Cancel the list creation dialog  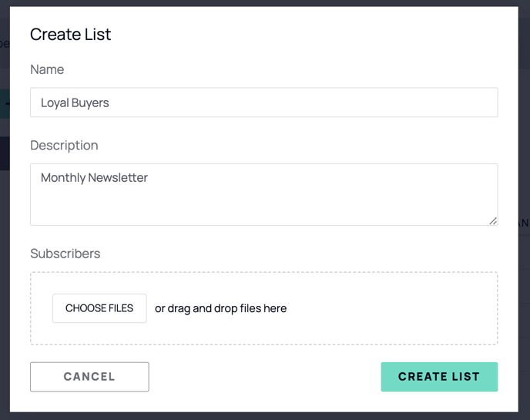click(x=89, y=377)
